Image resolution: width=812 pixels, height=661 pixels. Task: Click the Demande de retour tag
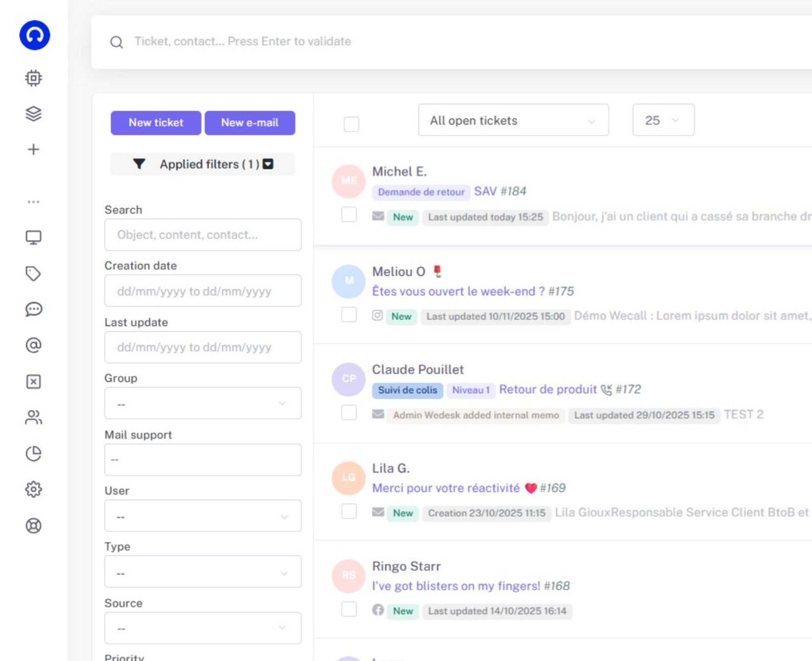pyautogui.click(x=421, y=192)
